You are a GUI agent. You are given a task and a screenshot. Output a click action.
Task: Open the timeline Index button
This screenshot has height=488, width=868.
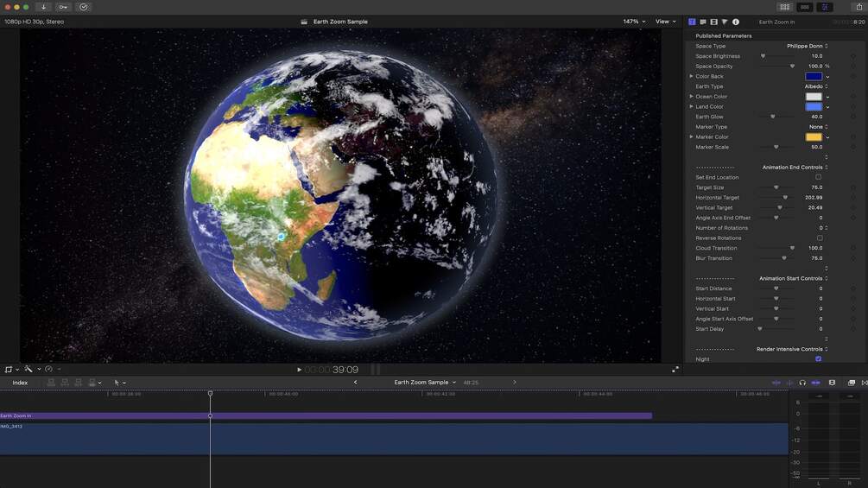point(20,383)
